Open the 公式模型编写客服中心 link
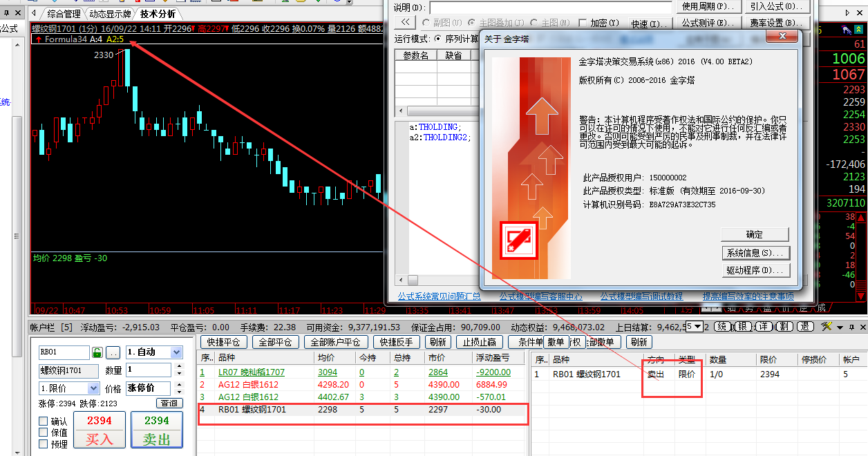Screen dimensions: 868x456 [540, 296]
